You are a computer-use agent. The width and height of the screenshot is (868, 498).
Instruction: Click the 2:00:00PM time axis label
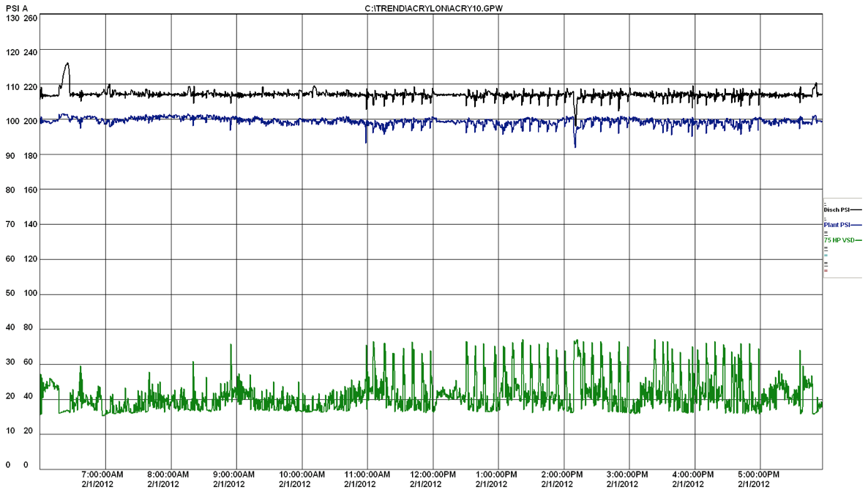coord(562,475)
